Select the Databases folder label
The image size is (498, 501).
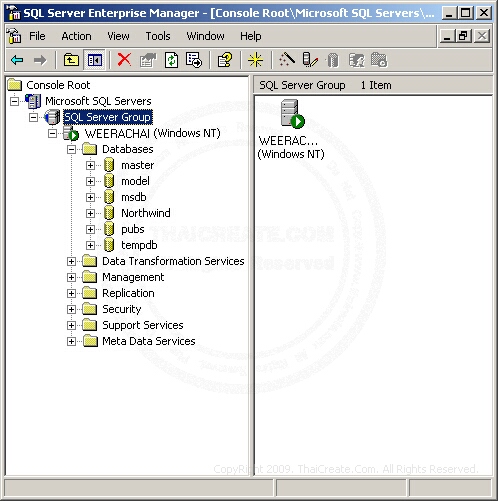[x=128, y=149]
